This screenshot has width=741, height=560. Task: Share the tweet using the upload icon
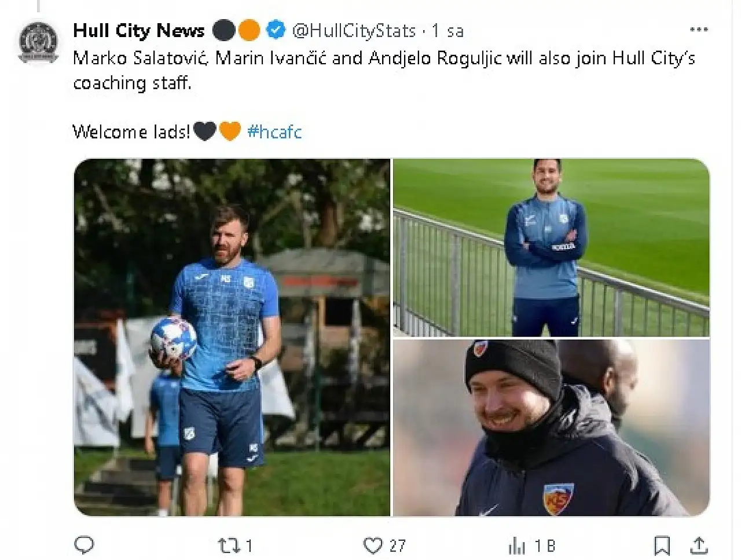(699, 546)
